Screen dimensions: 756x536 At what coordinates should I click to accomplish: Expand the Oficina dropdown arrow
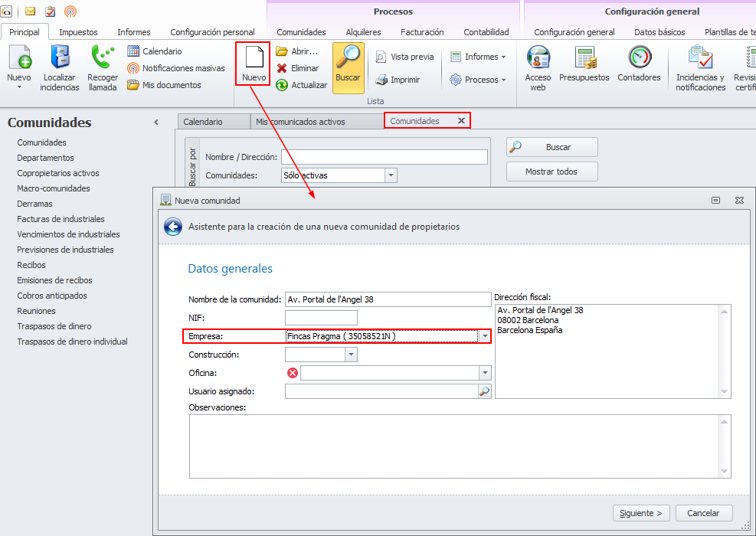(485, 373)
